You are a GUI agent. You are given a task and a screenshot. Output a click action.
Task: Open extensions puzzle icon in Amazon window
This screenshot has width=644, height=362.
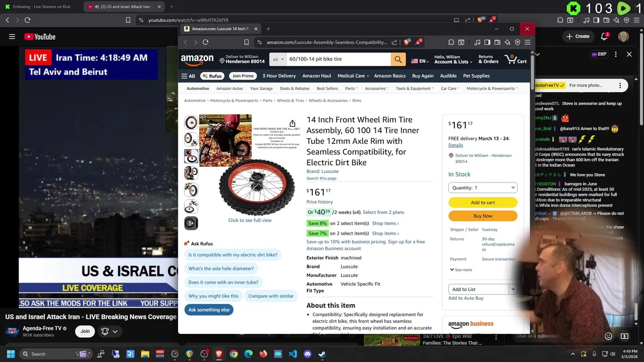[451, 42]
